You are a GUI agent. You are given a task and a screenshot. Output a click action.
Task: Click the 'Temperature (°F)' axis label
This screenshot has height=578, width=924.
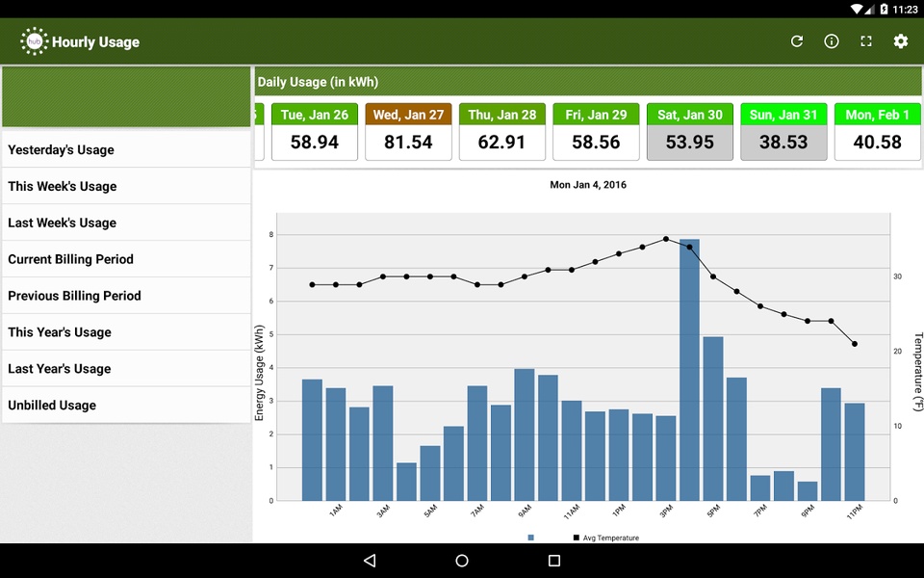coord(917,372)
